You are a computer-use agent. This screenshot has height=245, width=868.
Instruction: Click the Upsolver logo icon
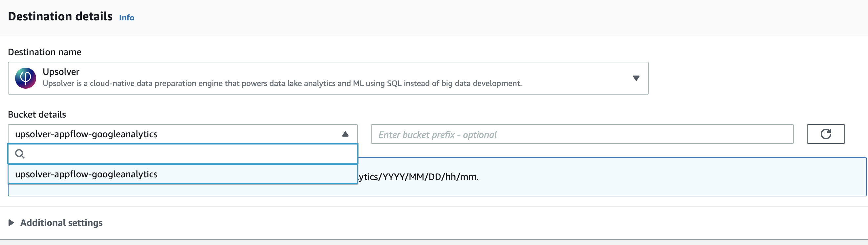tap(26, 78)
